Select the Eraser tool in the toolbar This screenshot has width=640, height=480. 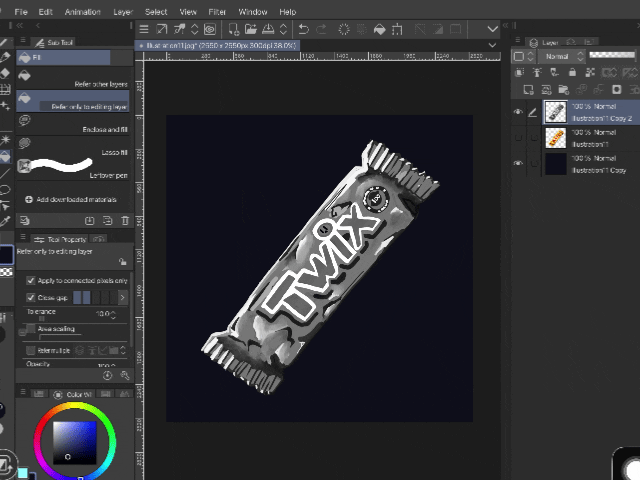[5, 73]
